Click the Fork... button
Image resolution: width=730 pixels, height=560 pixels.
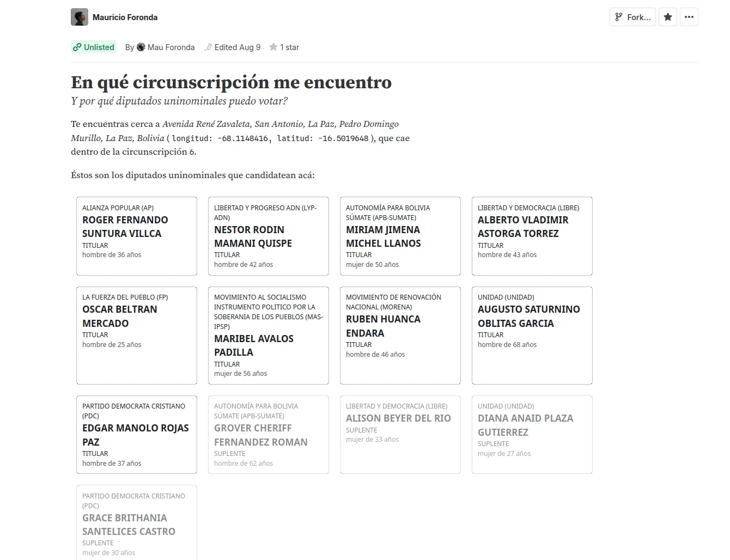point(632,17)
